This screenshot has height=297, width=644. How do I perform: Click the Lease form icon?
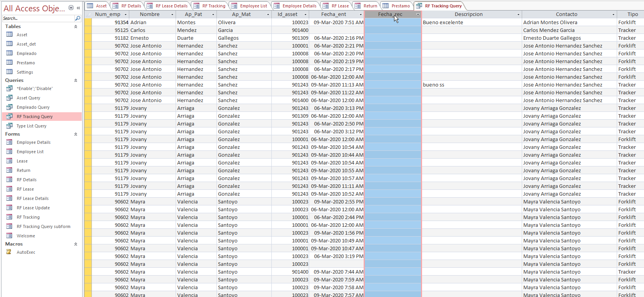pos(9,161)
